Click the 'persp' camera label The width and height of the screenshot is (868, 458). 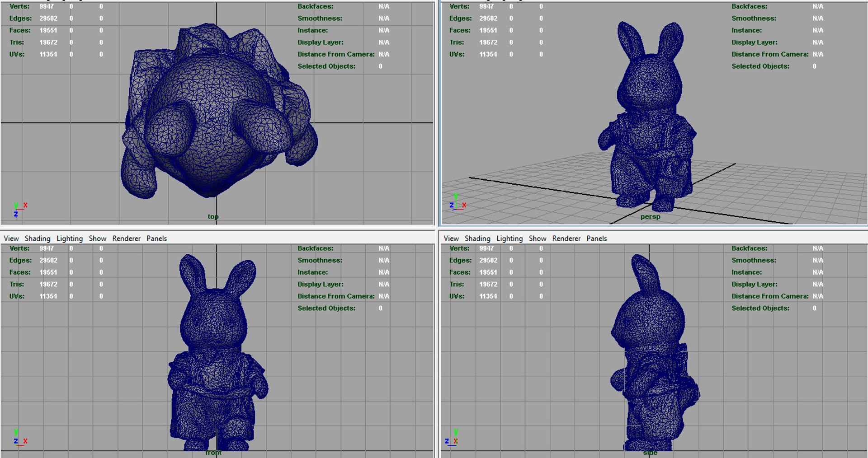pyautogui.click(x=650, y=216)
